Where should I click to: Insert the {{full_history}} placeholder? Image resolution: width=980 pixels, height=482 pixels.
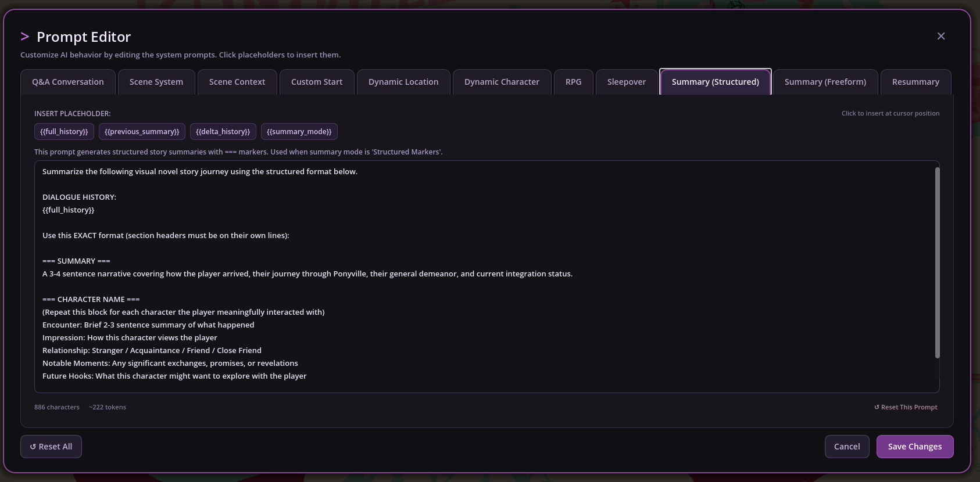point(64,132)
